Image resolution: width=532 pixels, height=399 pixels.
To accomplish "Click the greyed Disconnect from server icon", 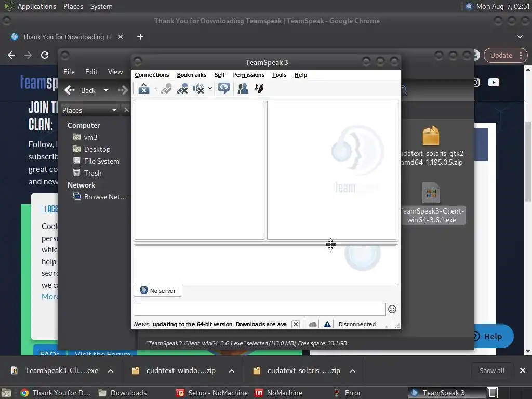I will [166, 88].
